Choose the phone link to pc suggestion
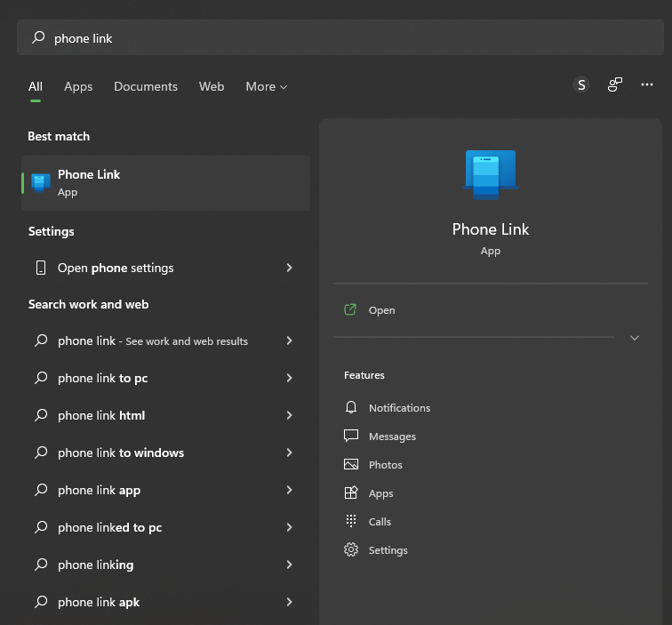The width and height of the screenshot is (672, 625). coord(165,378)
